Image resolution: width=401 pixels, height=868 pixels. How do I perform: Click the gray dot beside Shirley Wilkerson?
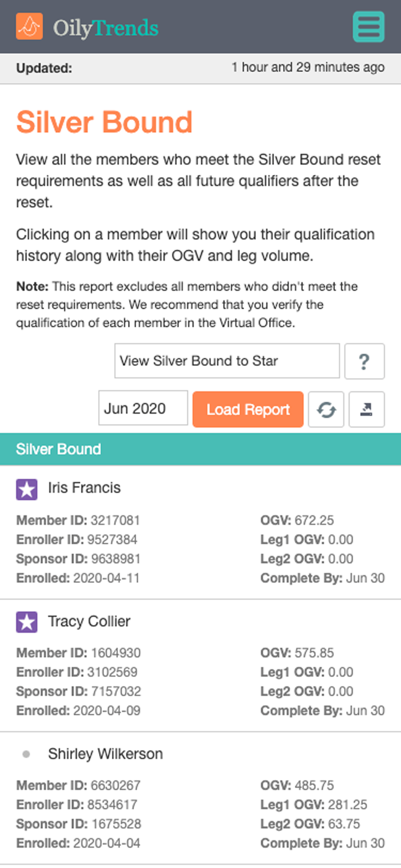click(x=26, y=754)
